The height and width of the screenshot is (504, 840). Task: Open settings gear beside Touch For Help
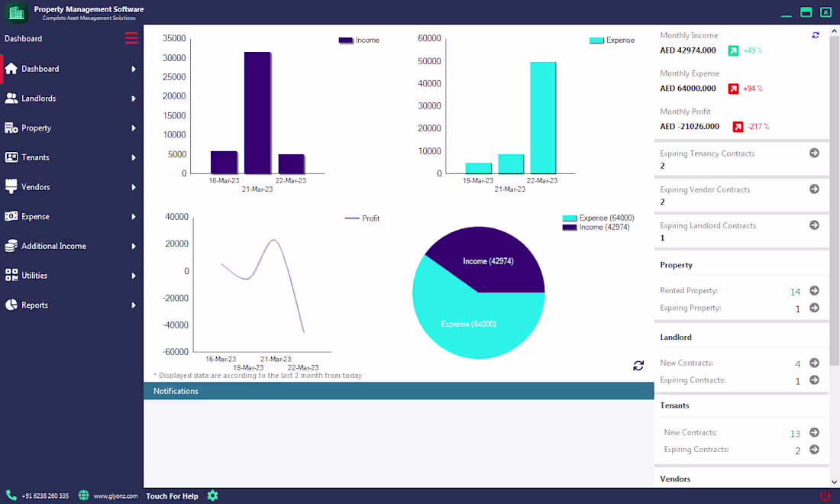click(213, 496)
